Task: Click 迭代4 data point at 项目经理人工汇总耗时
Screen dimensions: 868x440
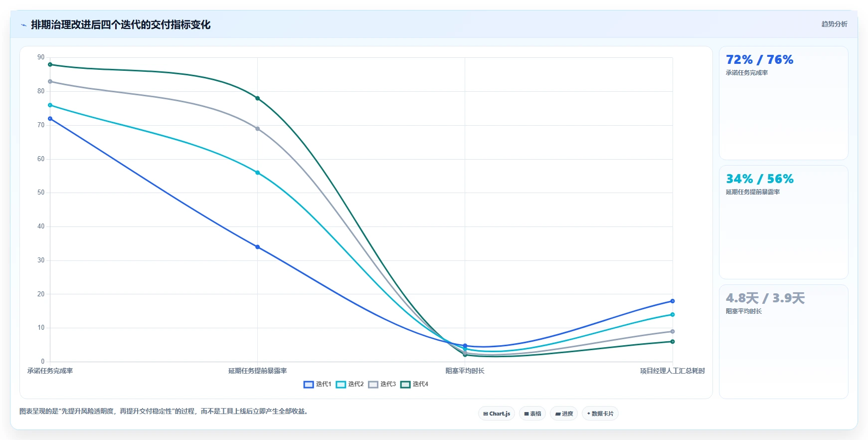Action: (673, 342)
